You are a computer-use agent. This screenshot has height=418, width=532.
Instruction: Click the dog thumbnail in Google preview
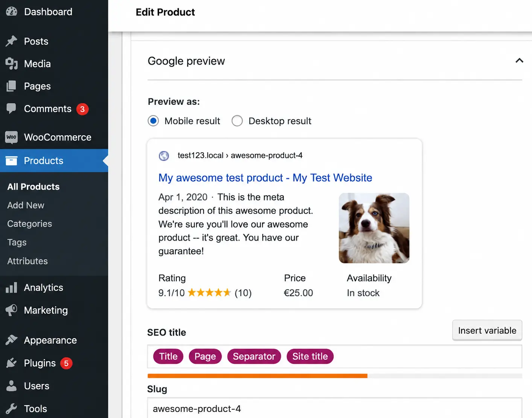[374, 228]
